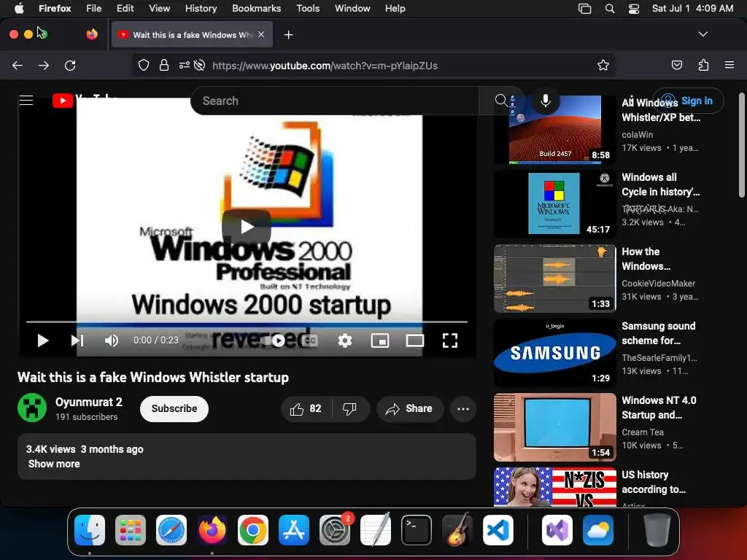The height and width of the screenshot is (560, 747).
Task: Open the Edit menu
Action: coord(125,8)
